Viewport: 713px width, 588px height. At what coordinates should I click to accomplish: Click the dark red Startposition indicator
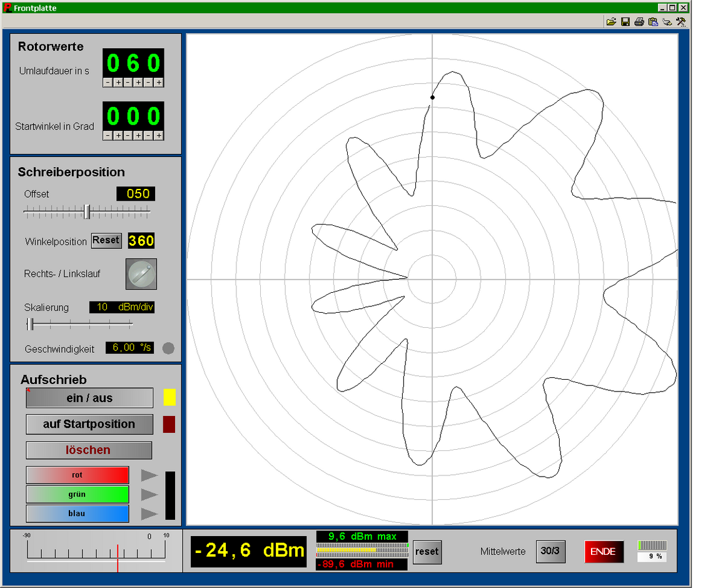click(x=169, y=424)
